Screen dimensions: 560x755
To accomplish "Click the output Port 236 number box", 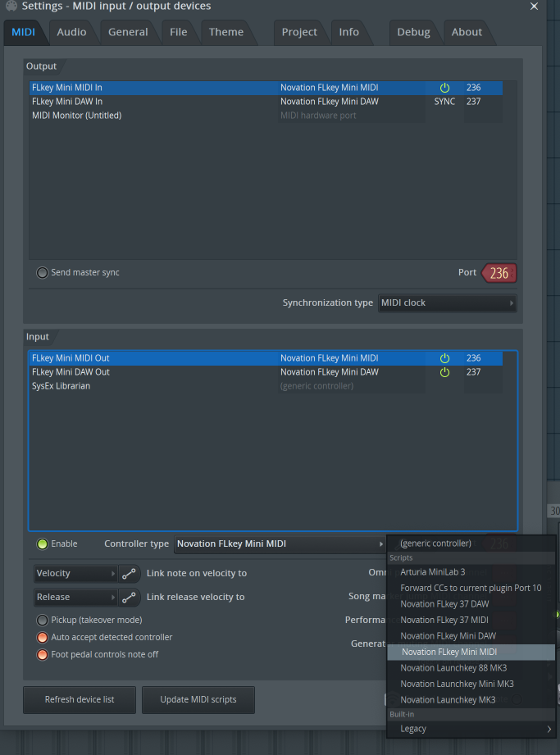I will pyautogui.click(x=499, y=274).
